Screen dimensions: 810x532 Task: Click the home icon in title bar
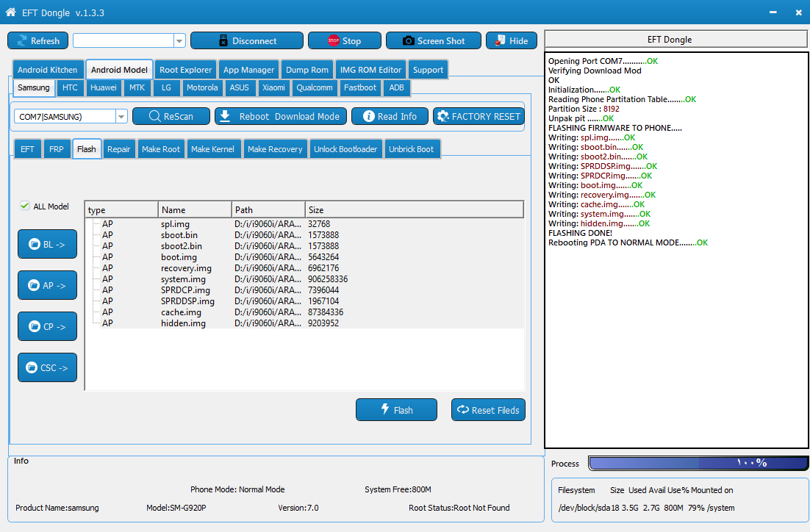coord(10,12)
